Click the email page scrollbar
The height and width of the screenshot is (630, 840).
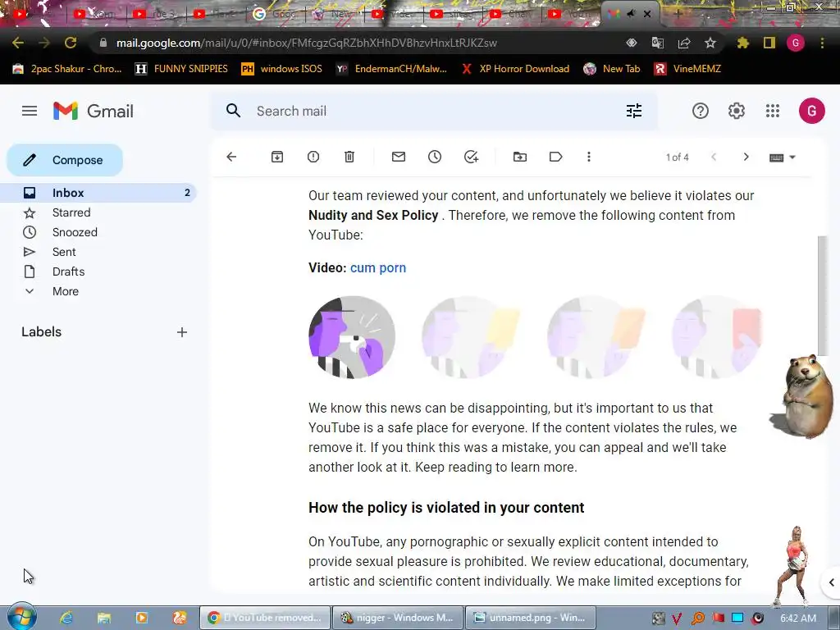pyautogui.click(x=822, y=294)
